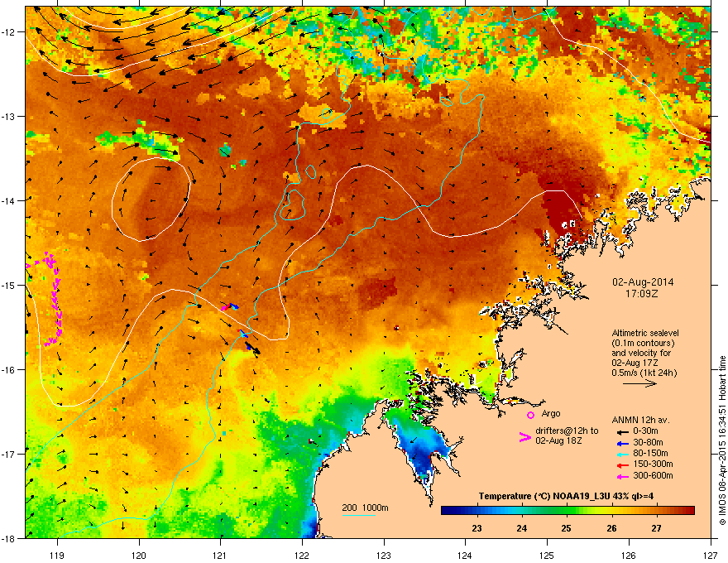Click the temperature color bar
728x563 pixels.
click(568, 511)
